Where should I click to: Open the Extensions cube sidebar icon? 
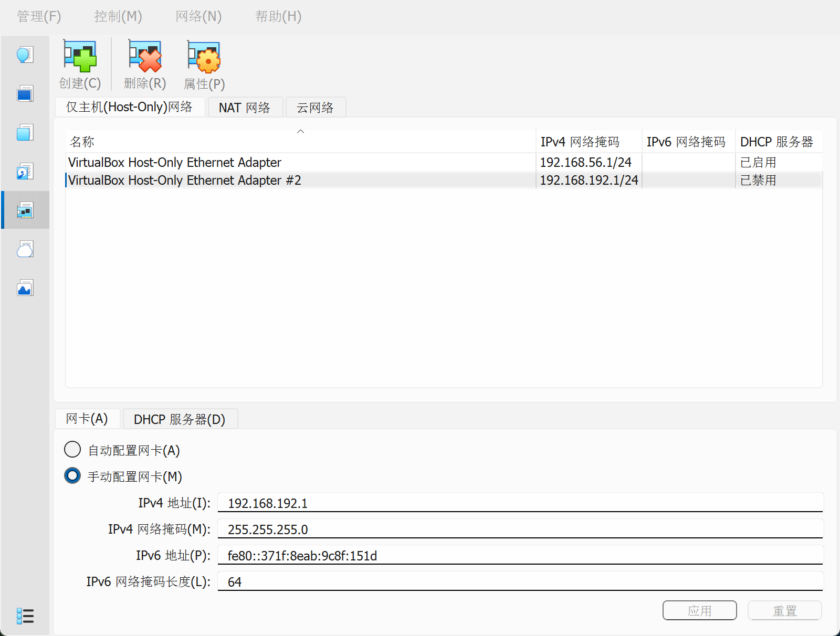(x=25, y=133)
